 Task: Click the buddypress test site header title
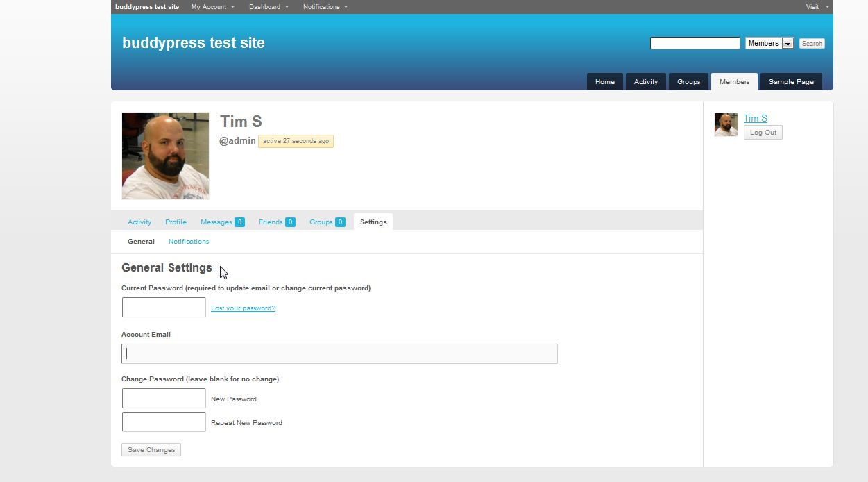point(194,42)
